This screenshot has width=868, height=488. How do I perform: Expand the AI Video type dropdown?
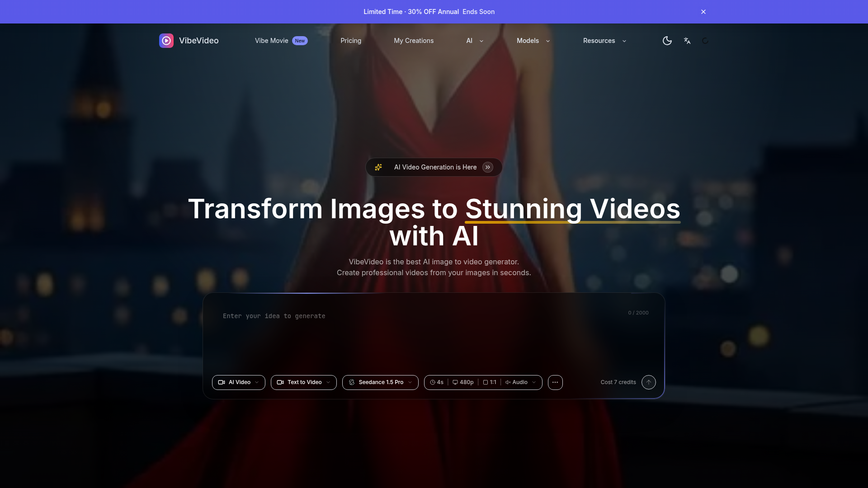click(x=238, y=382)
